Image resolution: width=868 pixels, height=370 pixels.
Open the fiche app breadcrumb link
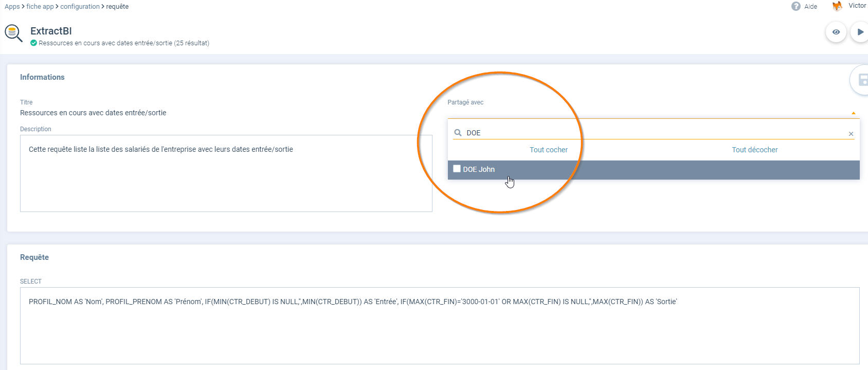pos(40,7)
